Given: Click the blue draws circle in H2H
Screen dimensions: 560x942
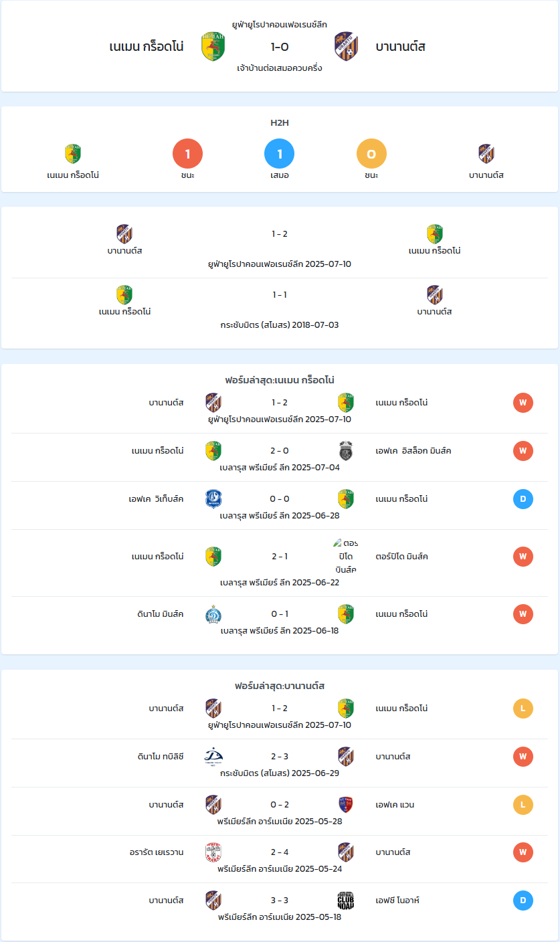Looking at the screenshot, I should tap(280, 154).
